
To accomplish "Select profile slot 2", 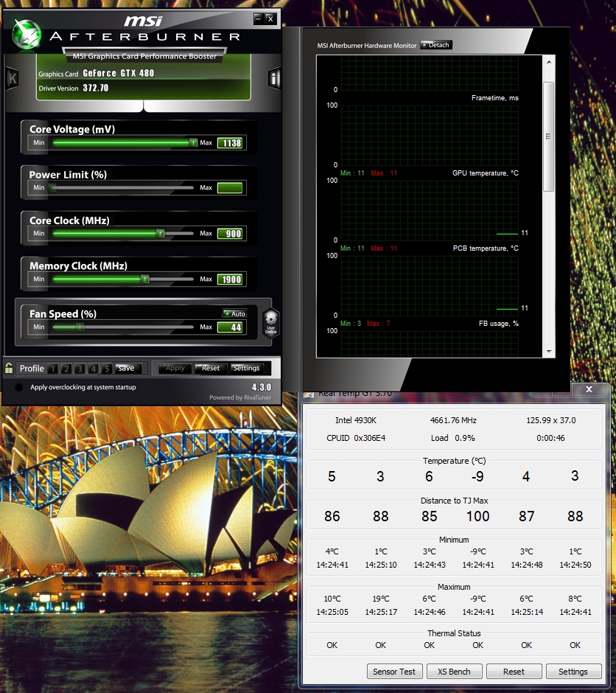I will pos(66,368).
